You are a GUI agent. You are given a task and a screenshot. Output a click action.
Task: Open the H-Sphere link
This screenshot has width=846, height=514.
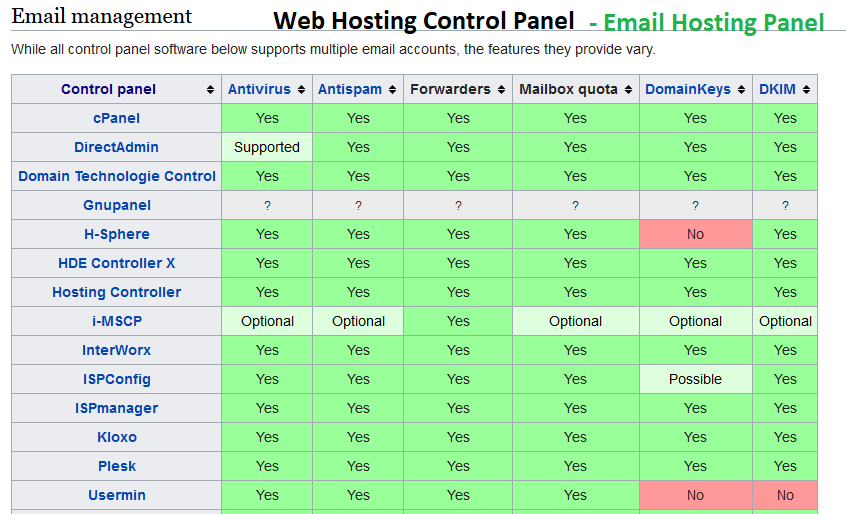[116, 234]
